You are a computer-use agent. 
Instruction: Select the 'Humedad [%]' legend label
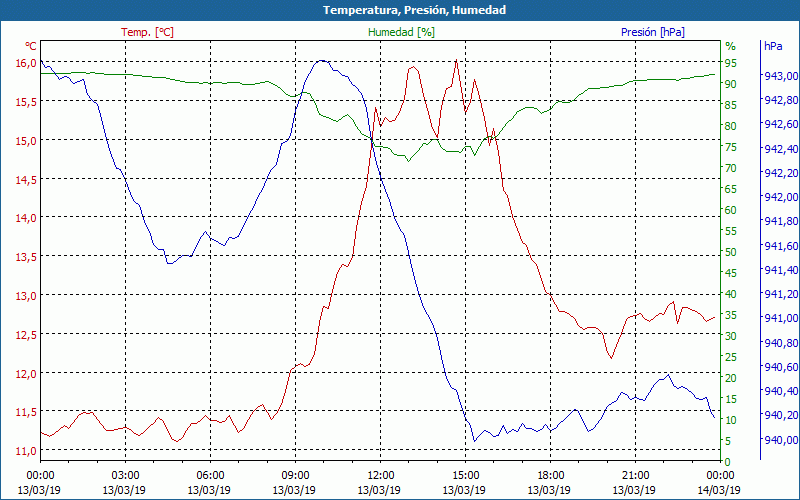(x=401, y=32)
